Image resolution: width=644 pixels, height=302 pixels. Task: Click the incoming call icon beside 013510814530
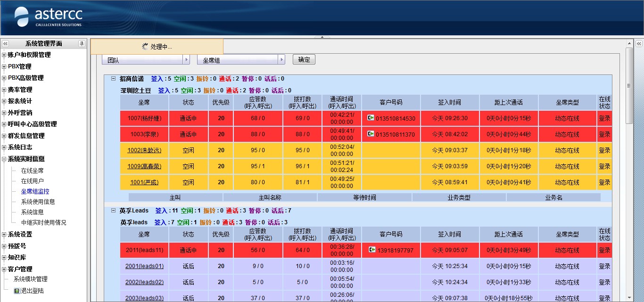371,118
